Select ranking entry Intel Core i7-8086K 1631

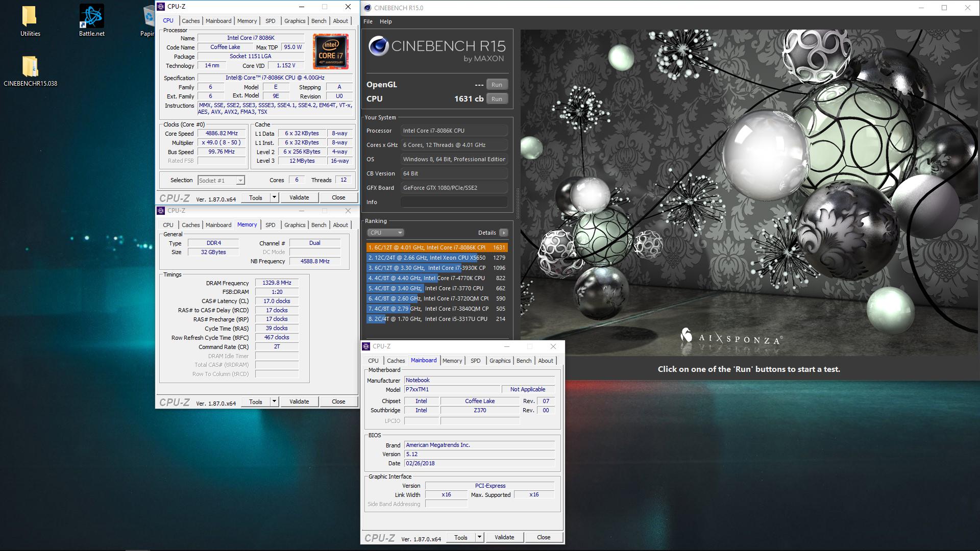tap(437, 247)
